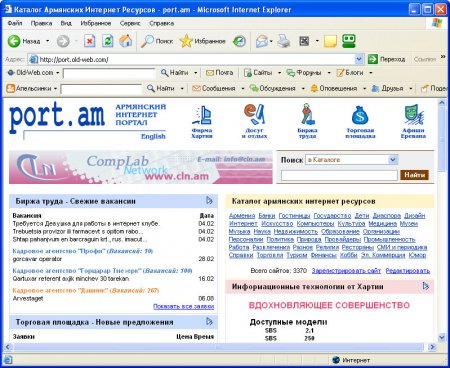
Task: Click Оповещения bell toolbar button
Action: click(x=334, y=88)
